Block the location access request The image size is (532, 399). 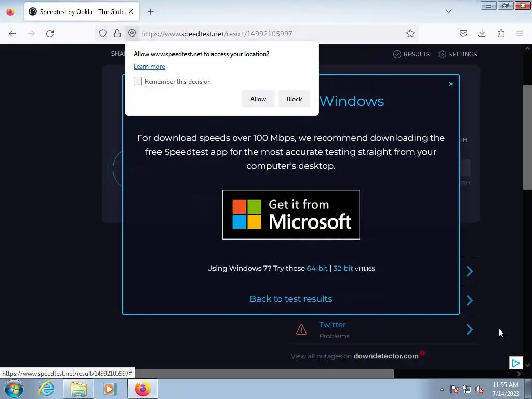294,99
